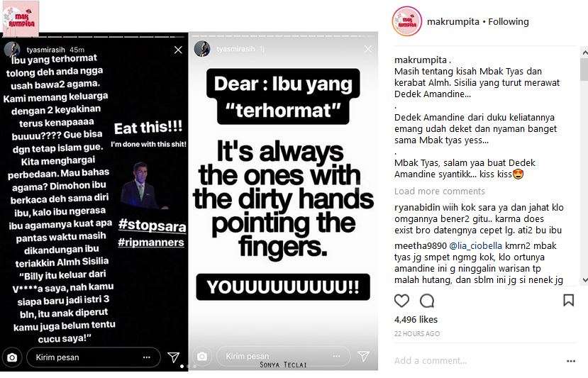Click the comments scrollbar thumb
This screenshot has width=588, height=378.
(584, 70)
